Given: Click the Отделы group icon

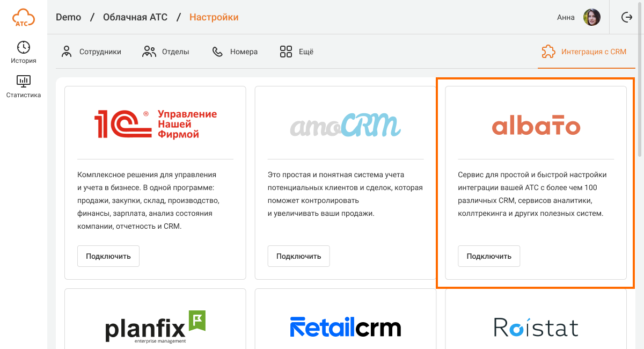Looking at the screenshot, I should tap(149, 52).
